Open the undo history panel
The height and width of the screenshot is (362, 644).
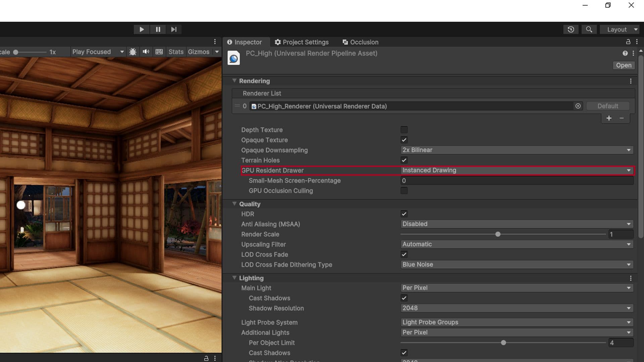571,29
